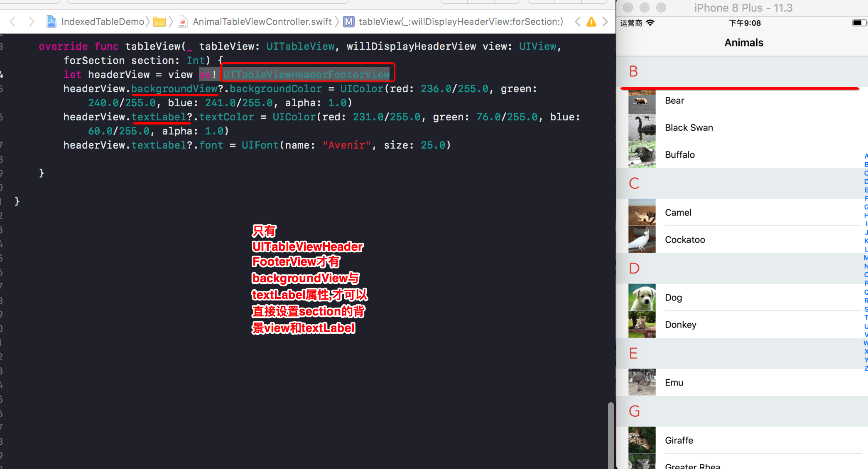Image resolution: width=868 pixels, height=469 pixels.
Task: Select AnimalTableViewController.swift in jump bar
Action: pos(255,22)
